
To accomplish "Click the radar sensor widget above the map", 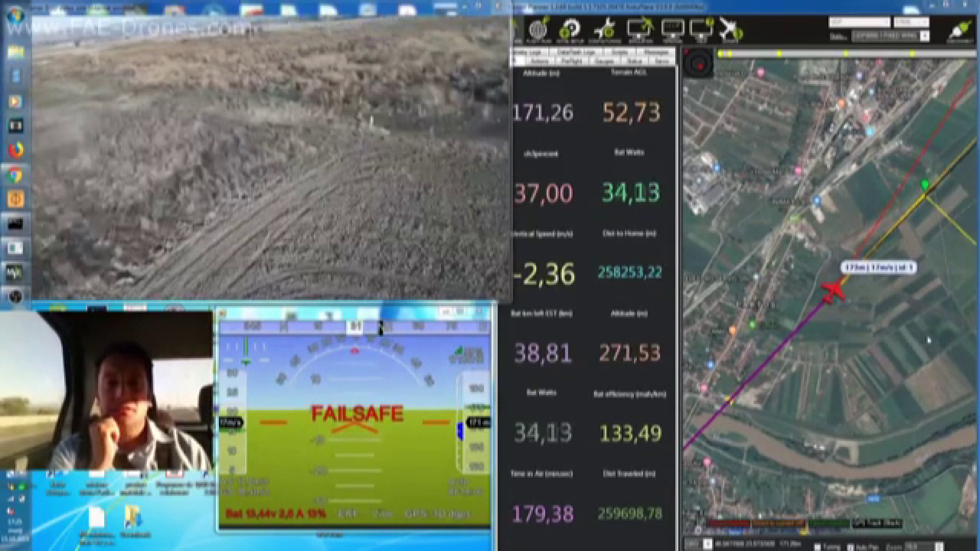I will 698,63.
